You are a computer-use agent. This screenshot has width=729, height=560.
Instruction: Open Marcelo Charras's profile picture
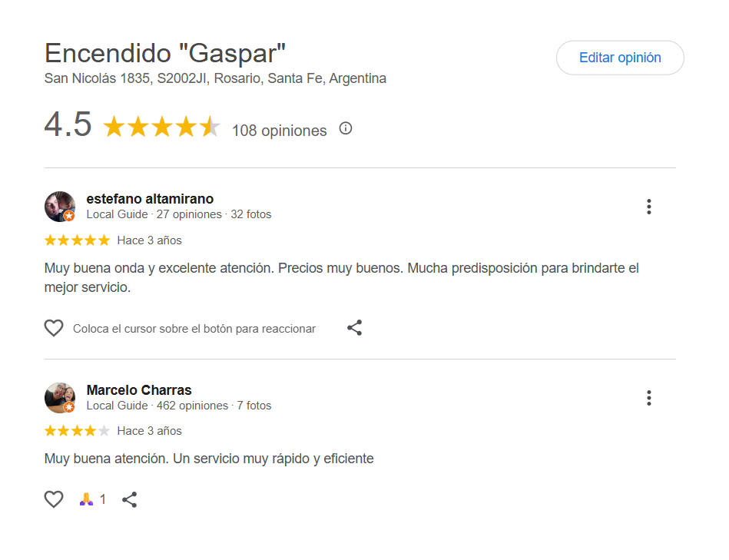pos(60,398)
